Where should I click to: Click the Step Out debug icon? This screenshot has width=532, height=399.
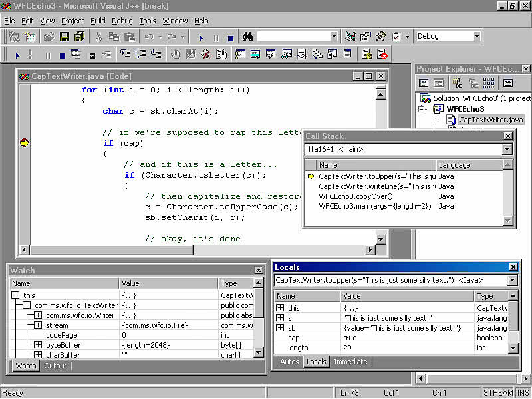156,54
